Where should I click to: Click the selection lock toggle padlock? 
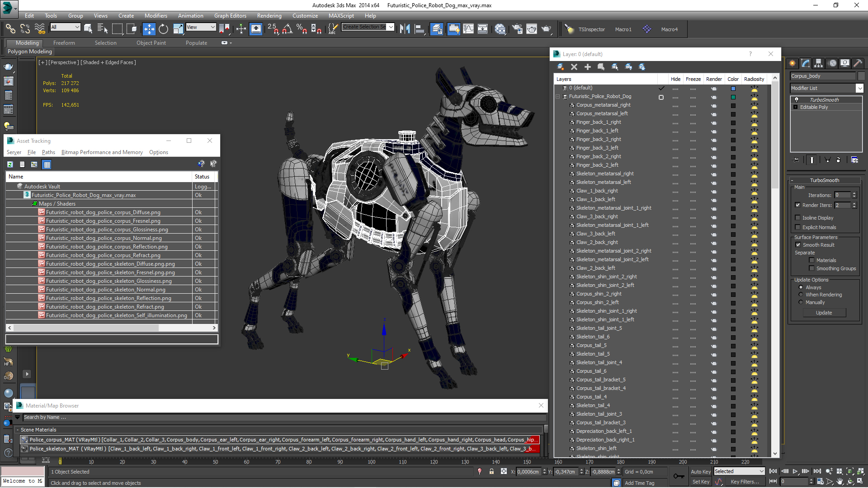pyautogui.click(x=491, y=471)
